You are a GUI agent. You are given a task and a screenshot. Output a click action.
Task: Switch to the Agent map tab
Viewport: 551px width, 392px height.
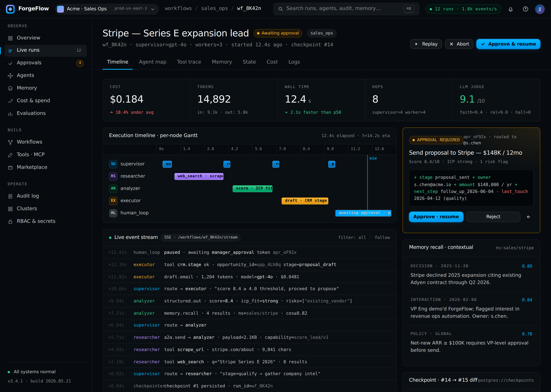point(152,62)
